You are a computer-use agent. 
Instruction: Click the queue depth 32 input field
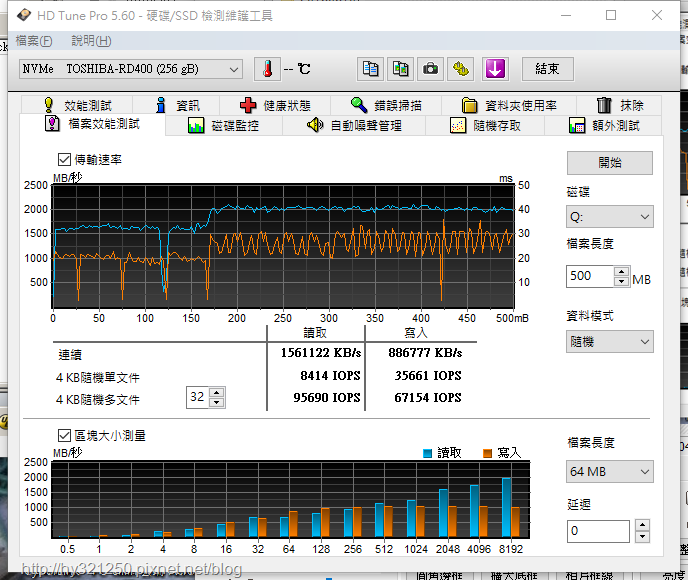pos(198,397)
